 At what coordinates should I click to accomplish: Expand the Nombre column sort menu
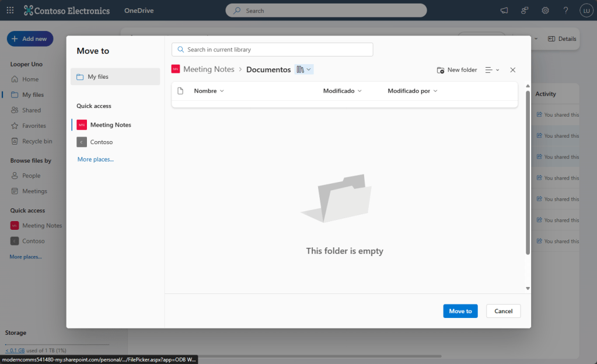tap(209, 91)
